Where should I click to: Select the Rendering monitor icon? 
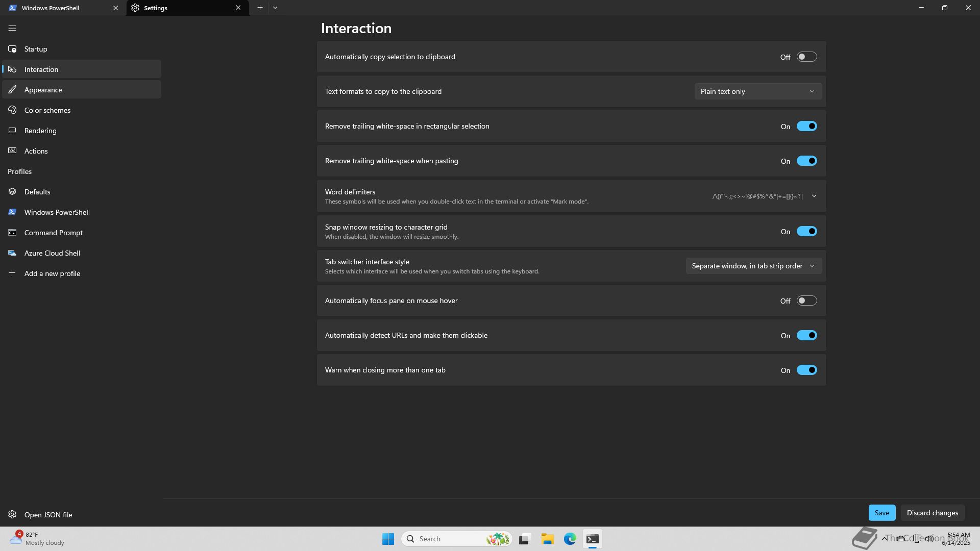point(12,131)
